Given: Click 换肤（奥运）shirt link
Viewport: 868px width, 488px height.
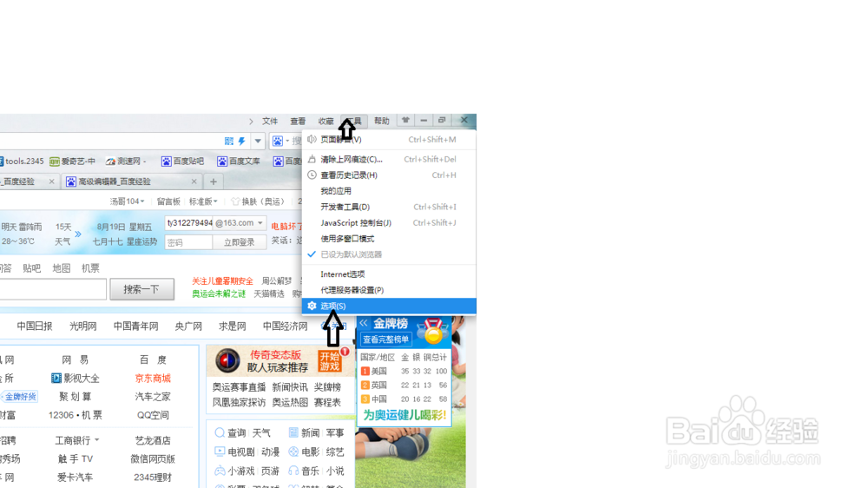Looking at the screenshot, I should click(258, 201).
